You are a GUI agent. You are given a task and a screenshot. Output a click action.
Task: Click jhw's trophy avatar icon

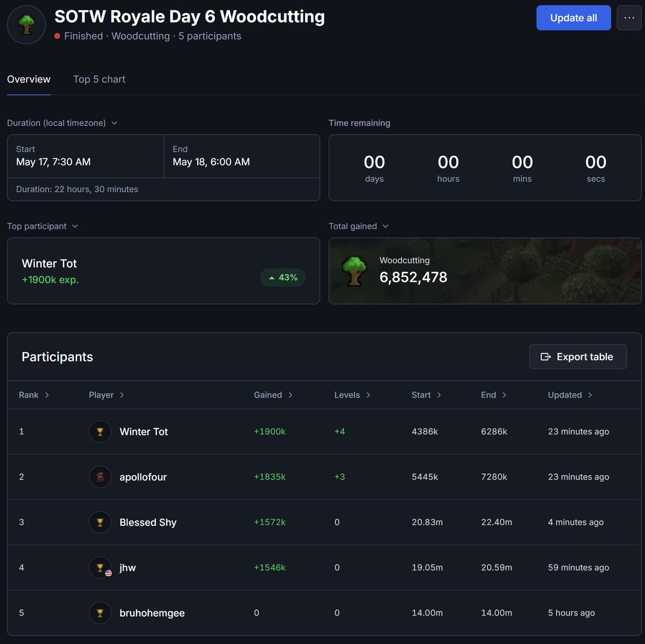click(x=100, y=568)
